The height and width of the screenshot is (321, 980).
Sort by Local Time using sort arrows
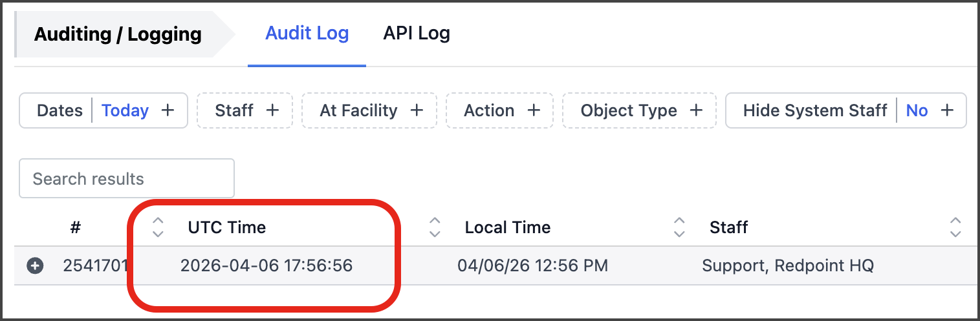click(x=435, y=227)
